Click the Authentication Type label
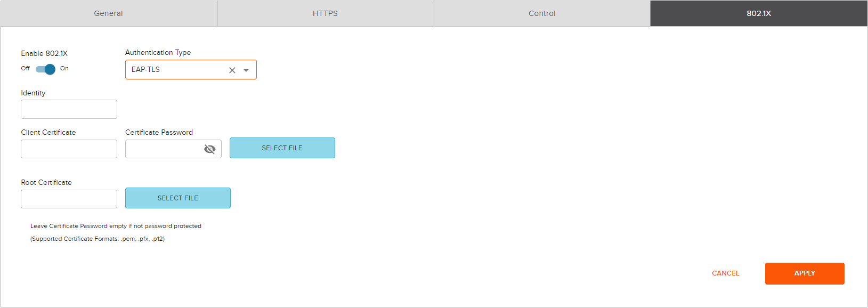Image resolution: width=868 pixels, height=308 pixels. pos(158,52)
